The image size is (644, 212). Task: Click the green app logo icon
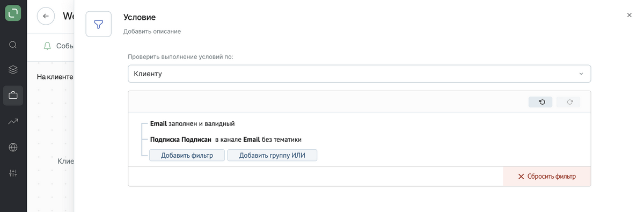click(x=13, y=13)
